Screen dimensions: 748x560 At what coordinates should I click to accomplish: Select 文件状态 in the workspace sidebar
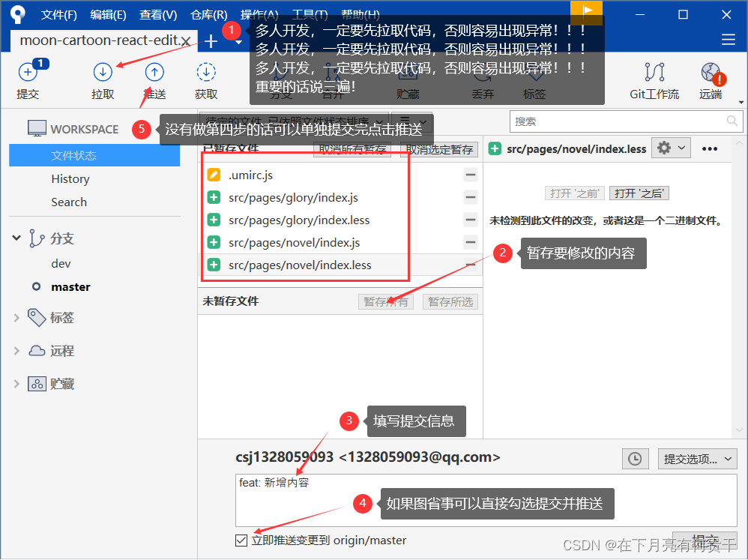94,155
